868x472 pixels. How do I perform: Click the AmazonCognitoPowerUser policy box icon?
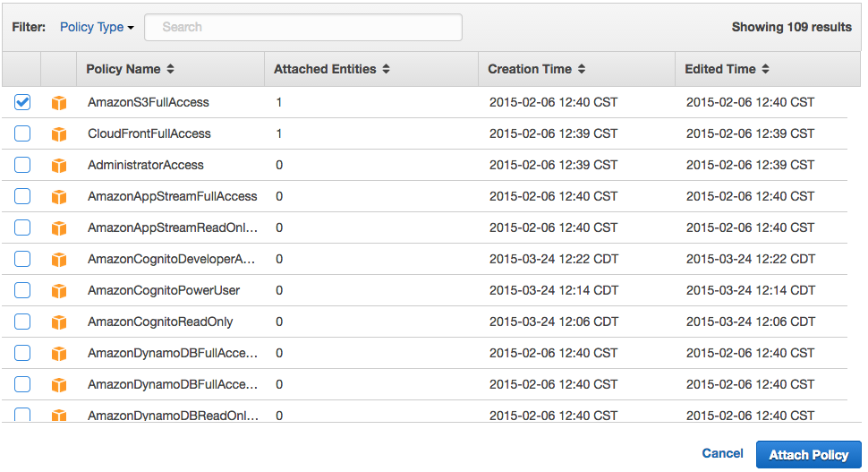coord(59,290)
